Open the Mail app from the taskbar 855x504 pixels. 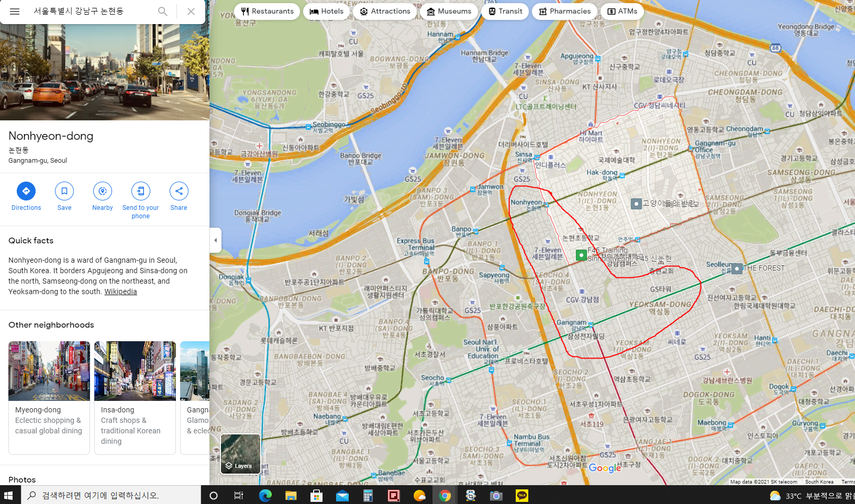(x=342, y=495)
